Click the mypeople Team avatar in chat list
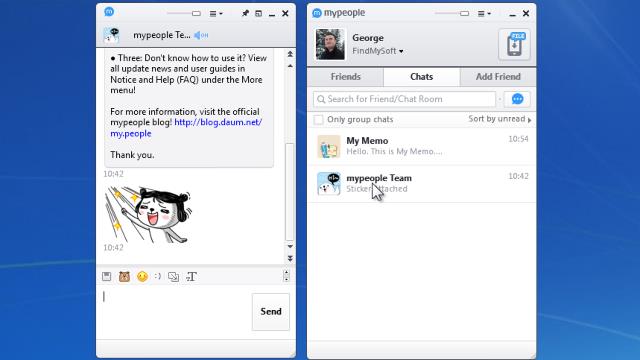Viewport: 640px width, 360px height. pos(329,184)
